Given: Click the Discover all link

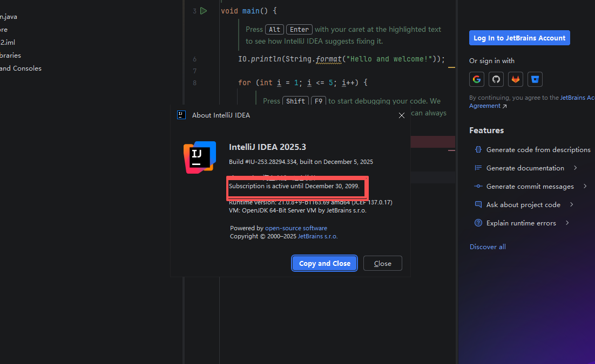Looking at the screenshot, I should [488, 246].
